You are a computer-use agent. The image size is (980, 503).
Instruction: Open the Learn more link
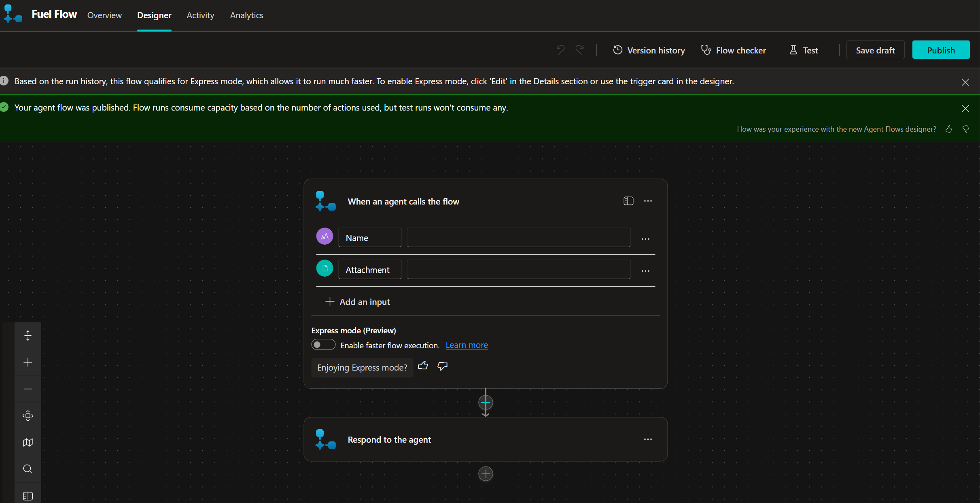[467, 345]
